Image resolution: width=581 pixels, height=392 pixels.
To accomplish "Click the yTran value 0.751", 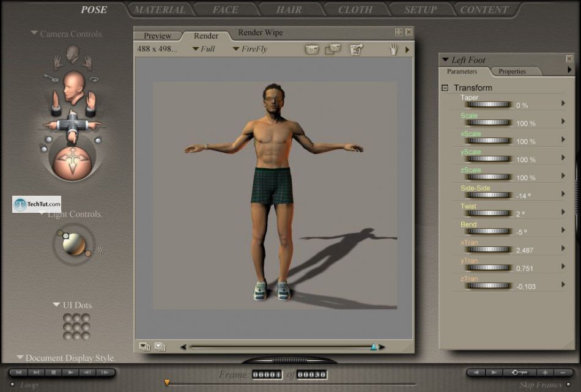I will pyautogui.click(x=524, y=268).
